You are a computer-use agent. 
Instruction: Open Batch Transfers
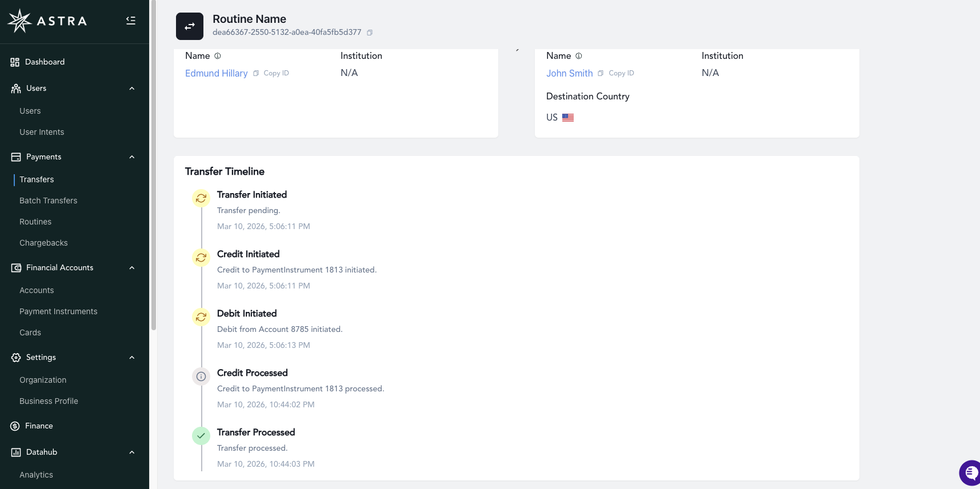point(49,201)
